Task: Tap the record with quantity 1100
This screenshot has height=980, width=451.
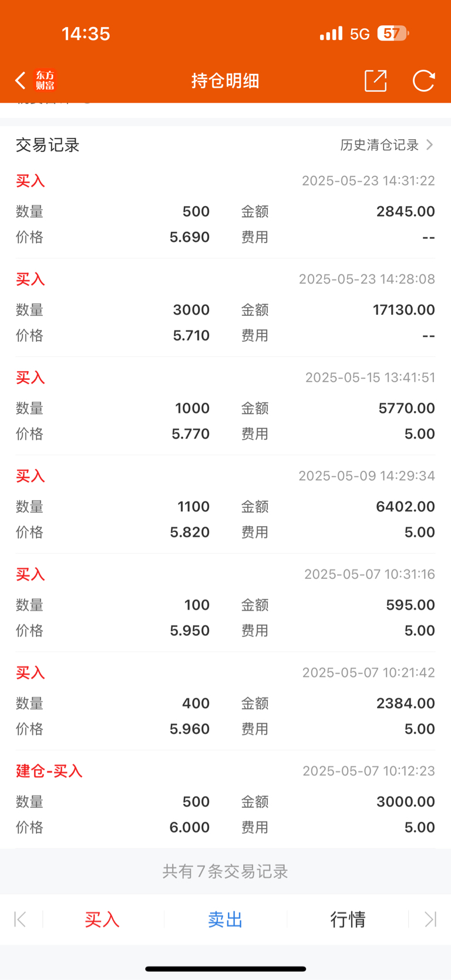Action: tap(225, 504)
